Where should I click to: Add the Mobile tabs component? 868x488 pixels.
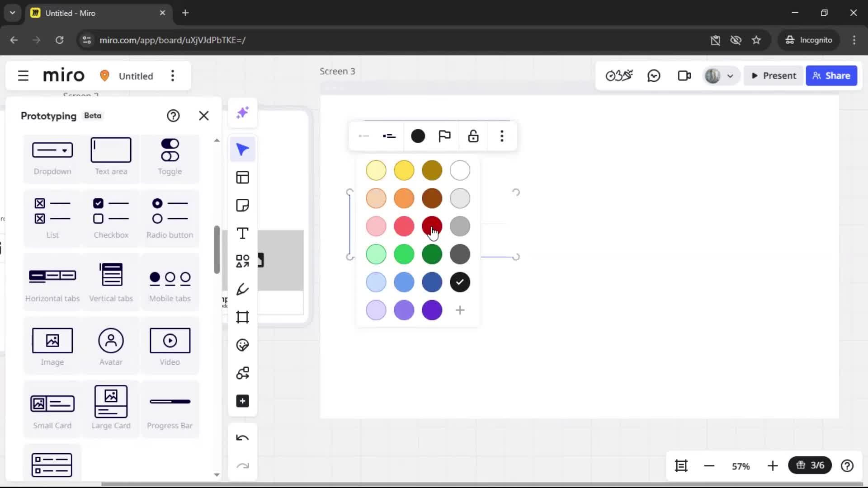pyautogui.click(x=170, y=282)
